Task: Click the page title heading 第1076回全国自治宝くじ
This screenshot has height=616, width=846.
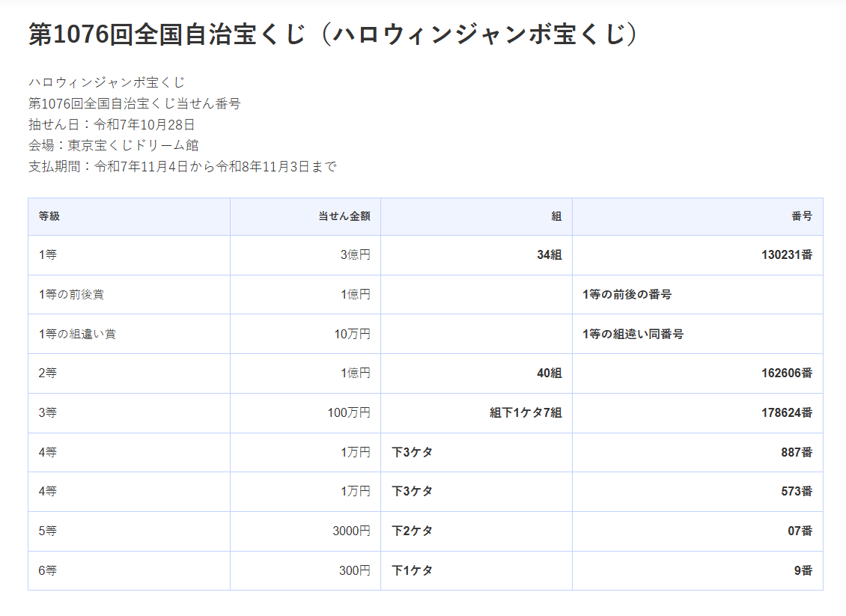Action: point(333,34)
